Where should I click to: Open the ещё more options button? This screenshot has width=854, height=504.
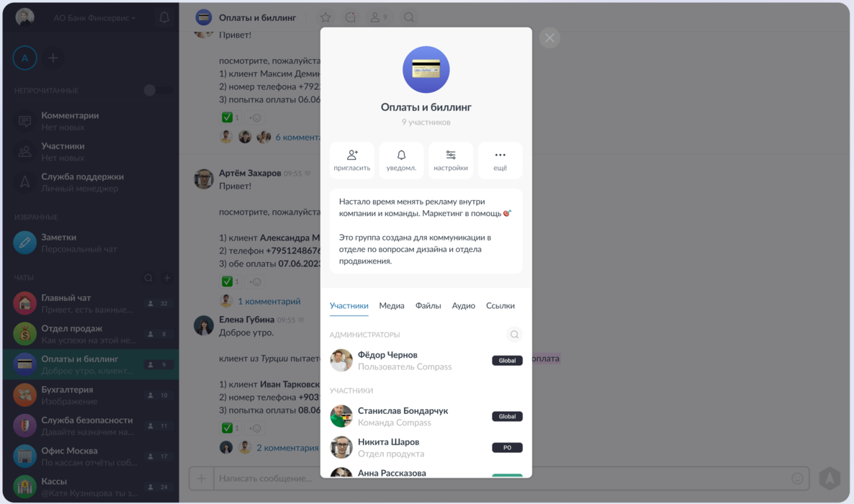click(x=500, y=160)
